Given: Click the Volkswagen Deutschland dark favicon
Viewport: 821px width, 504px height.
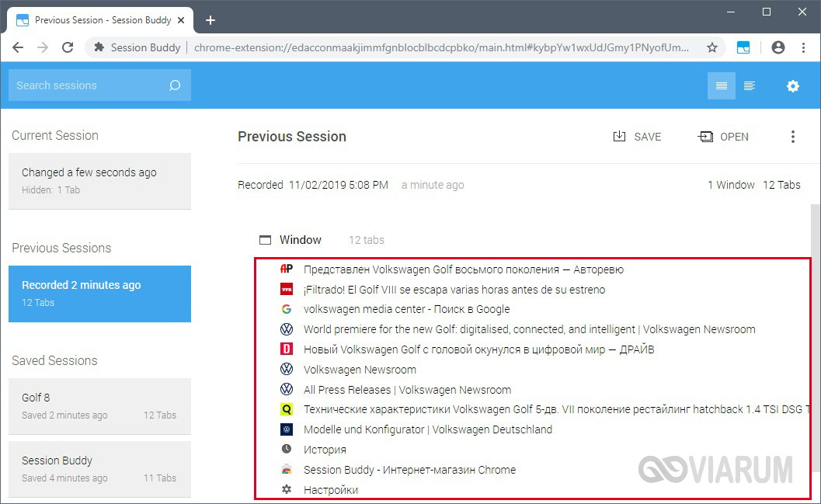Looking at the screenshot, I should tap(287, 429).
